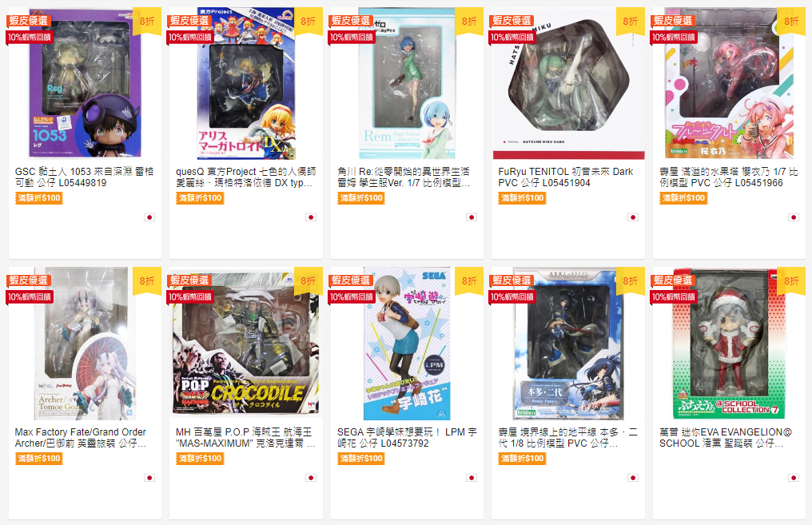Click Japan flag icon on SEGA 宇崎花 card

coord(472,478)
